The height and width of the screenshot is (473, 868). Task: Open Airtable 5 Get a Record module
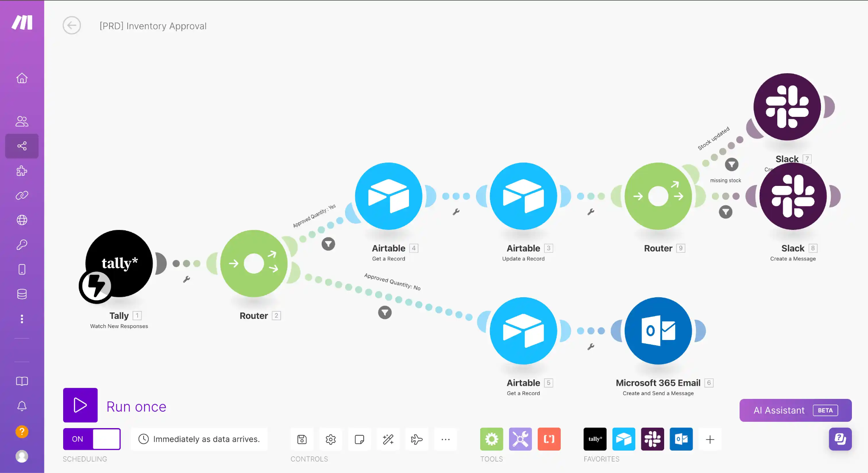pos(523,331)
